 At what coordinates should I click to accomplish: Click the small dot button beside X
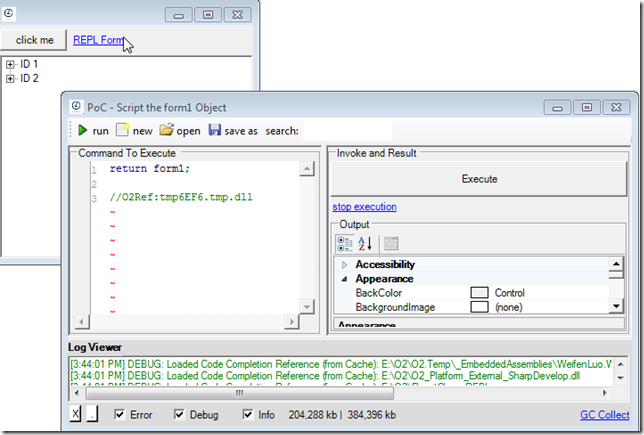[92, 414]
